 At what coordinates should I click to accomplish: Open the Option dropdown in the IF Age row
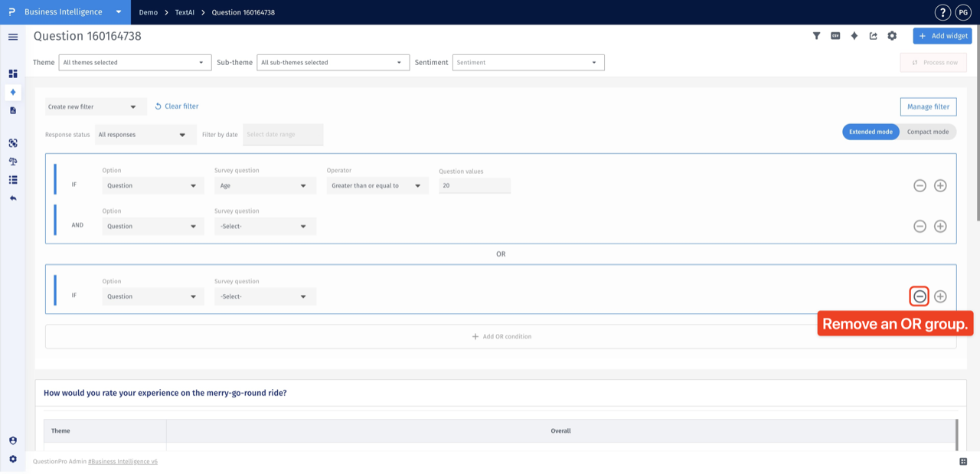tap(153, 185)
